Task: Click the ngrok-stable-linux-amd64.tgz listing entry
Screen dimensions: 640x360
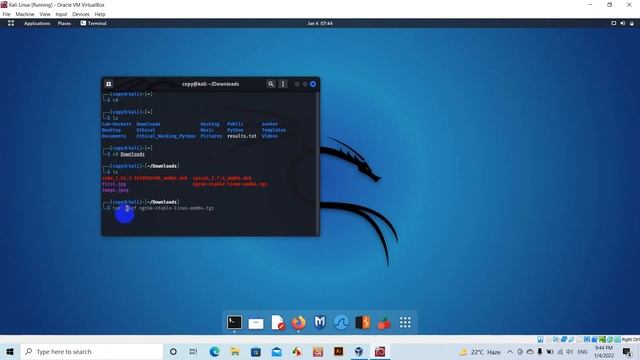Action: click(230, 184)
